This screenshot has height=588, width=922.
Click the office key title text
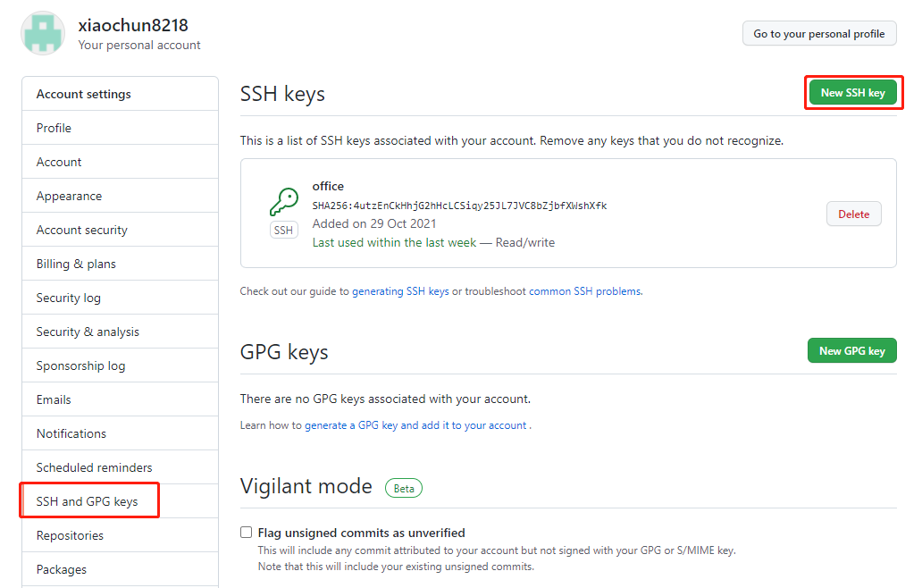tap(328, 186)
